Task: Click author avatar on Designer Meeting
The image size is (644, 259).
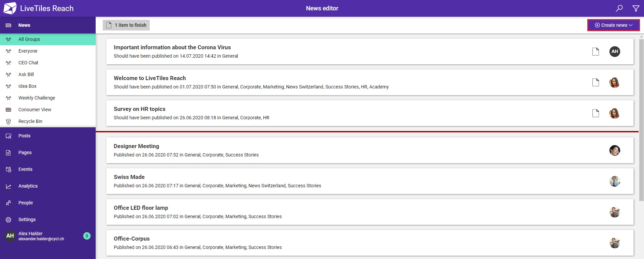Action: [x=614, y=150]
